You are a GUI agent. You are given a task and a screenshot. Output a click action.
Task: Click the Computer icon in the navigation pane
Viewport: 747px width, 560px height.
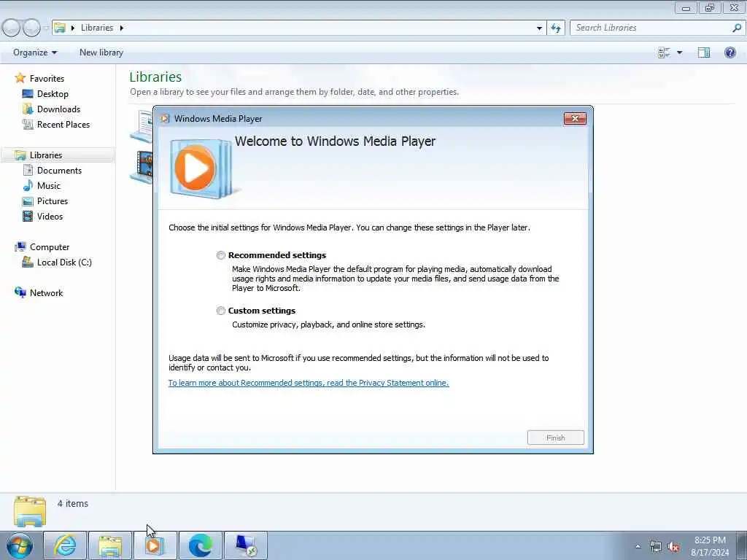pyautogui.click(x=20, y=246)
